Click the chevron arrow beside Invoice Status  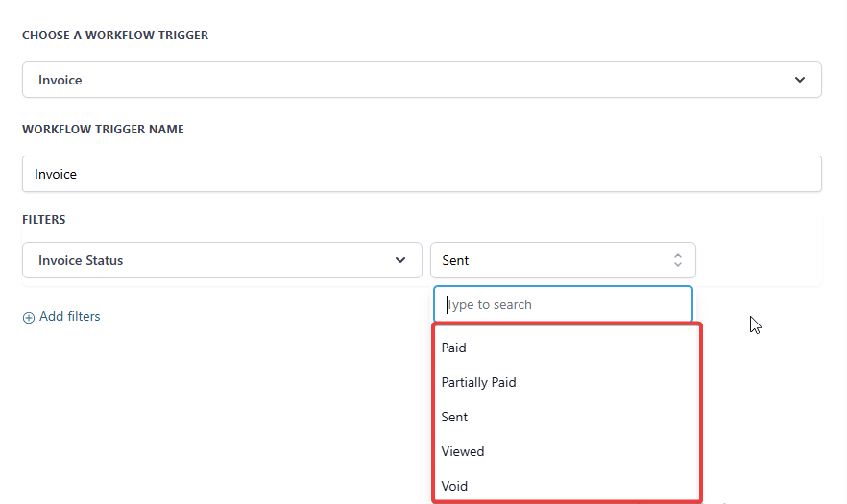coord(400,260)
